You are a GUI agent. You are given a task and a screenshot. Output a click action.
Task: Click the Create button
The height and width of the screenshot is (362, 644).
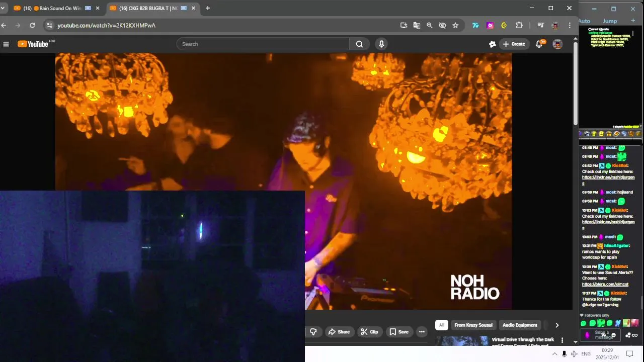514,44
